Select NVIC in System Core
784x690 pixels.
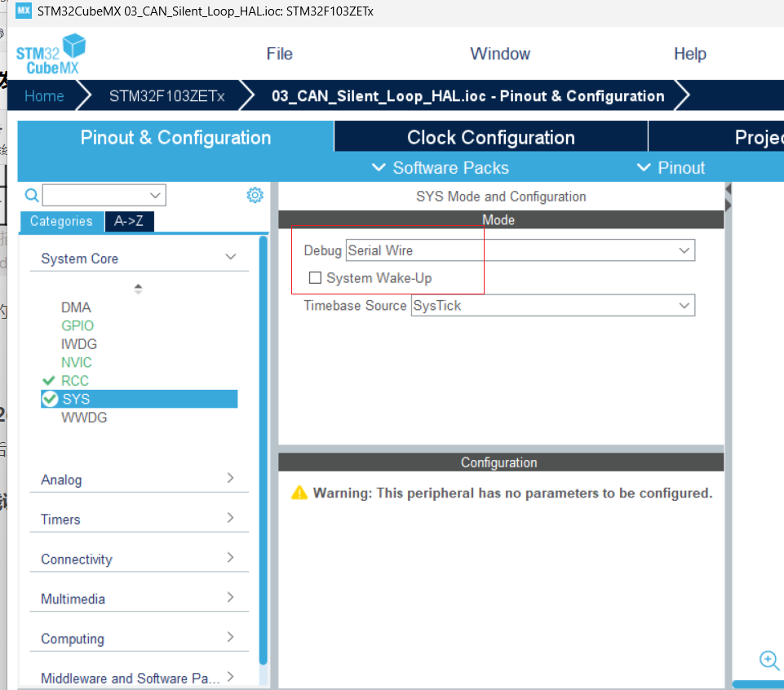tap(77, 362)
